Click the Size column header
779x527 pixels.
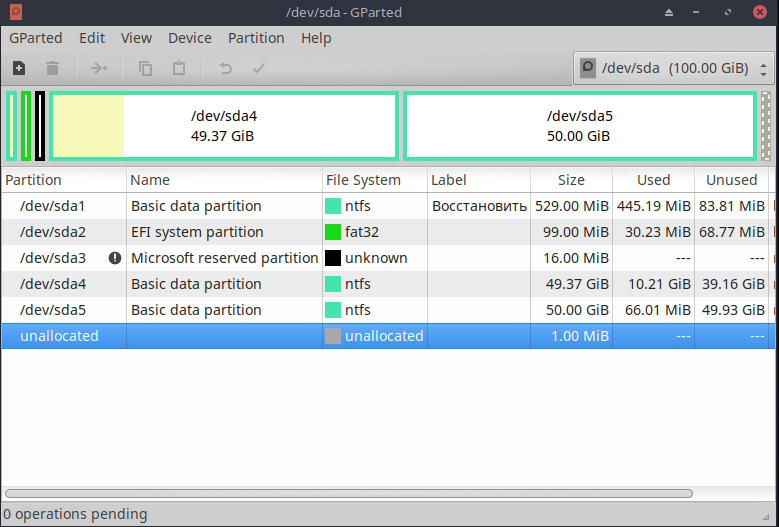pyautogui.click(x=571, y=180)
